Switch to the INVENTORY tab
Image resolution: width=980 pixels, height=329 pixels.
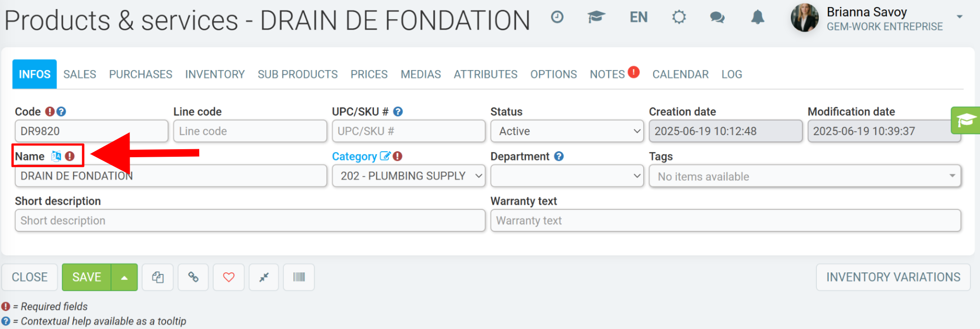click(x=215, y=74)
